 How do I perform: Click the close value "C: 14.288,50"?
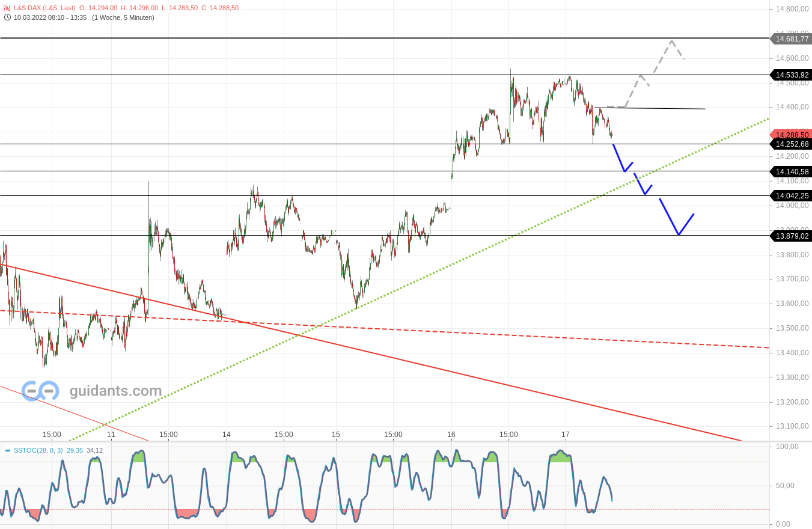pyautogui.click(x=220, y=8)
